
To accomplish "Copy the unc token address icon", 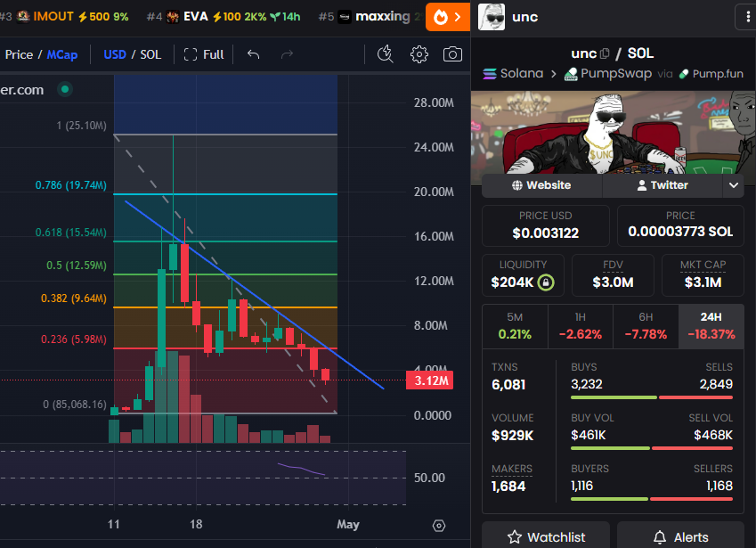I will pos(605,53).
